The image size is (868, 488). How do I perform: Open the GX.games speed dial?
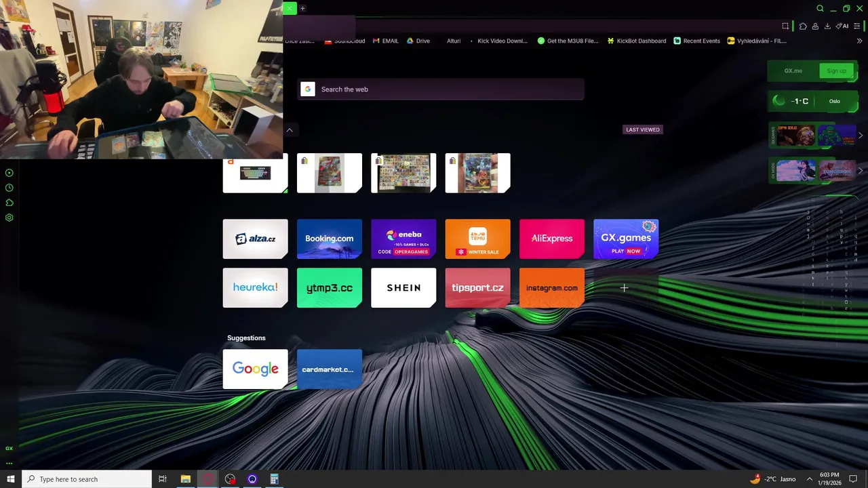pyautogui.click(x=626, y=239)
